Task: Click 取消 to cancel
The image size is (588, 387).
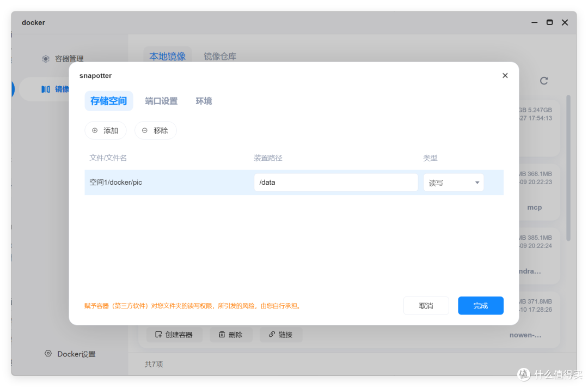Action: 426,306
